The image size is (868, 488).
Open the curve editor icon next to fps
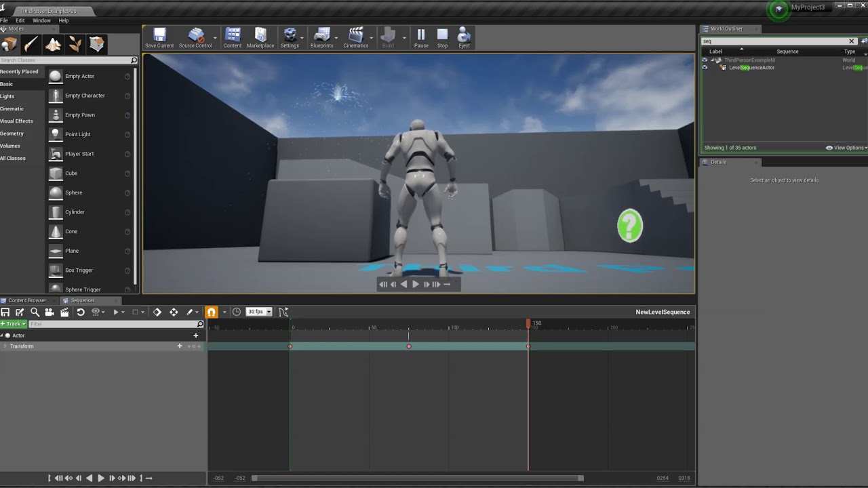tap(283, 312)
